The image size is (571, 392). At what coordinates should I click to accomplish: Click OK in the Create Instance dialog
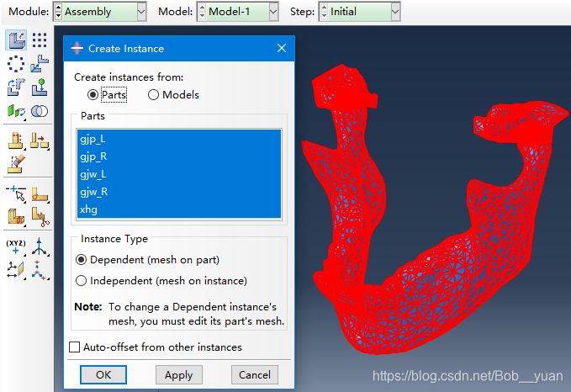[x=103, y=375]
